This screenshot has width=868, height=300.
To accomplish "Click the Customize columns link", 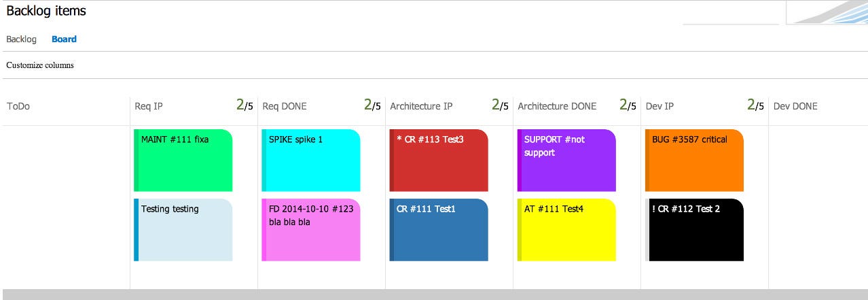I will tap(40, 65).
